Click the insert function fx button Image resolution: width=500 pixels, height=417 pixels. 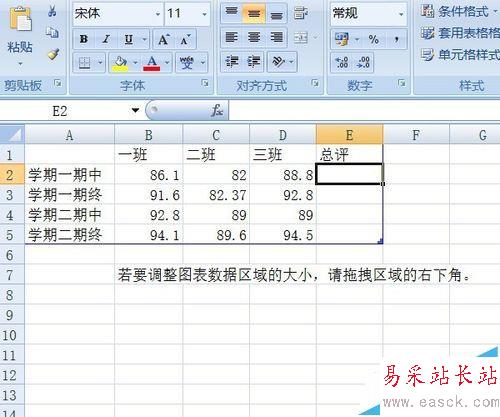tap(217, 110)
